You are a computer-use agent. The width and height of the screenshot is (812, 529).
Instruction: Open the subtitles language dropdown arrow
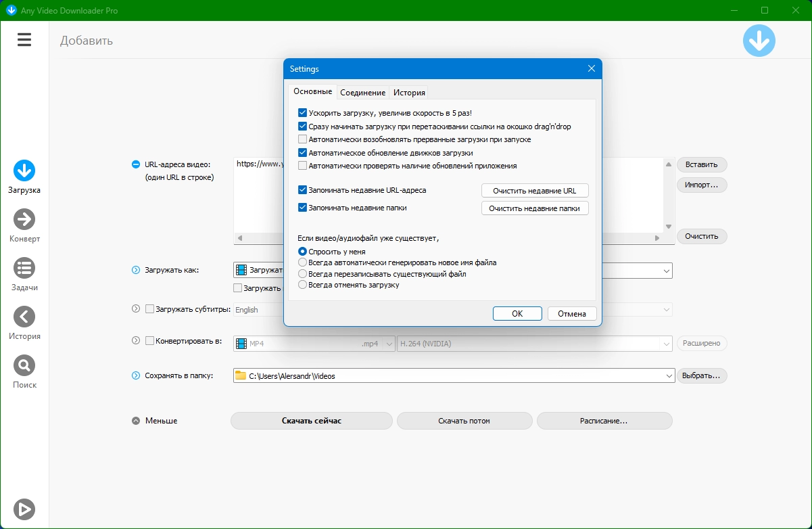[x=667, y=309]
